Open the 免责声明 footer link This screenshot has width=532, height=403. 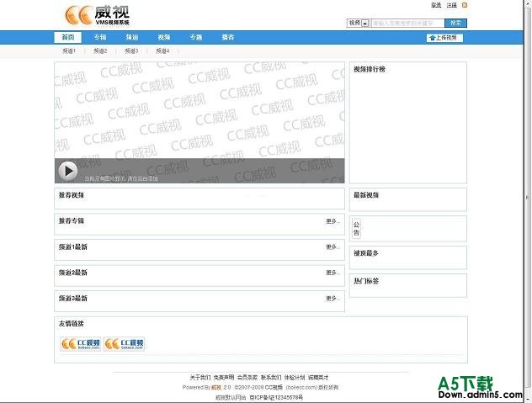pos(224,377)
